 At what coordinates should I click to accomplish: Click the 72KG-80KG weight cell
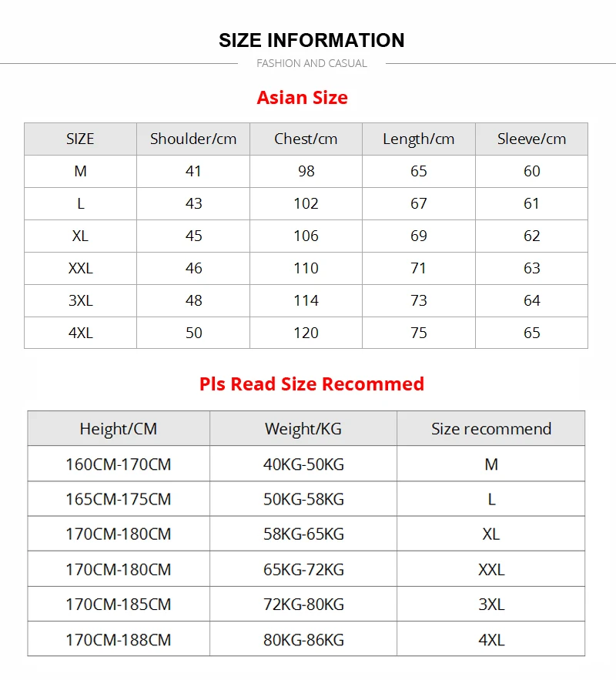[x=303, y=604]
